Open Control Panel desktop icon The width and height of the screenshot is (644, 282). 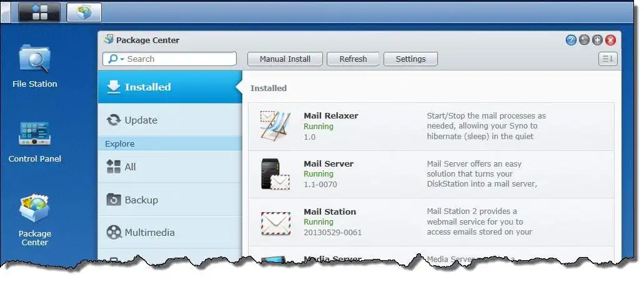[x=35, y=142]
